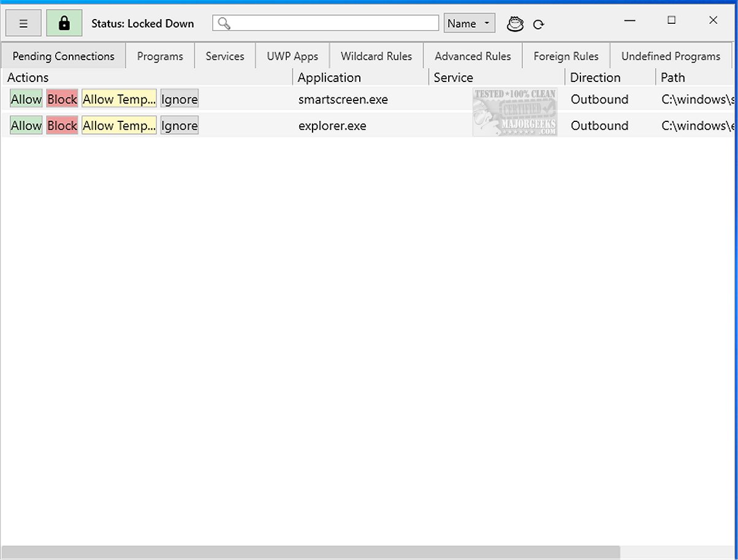Switch to the Programs tab
Viewport: 738px width, 560px height.
[x=160, y=56]
